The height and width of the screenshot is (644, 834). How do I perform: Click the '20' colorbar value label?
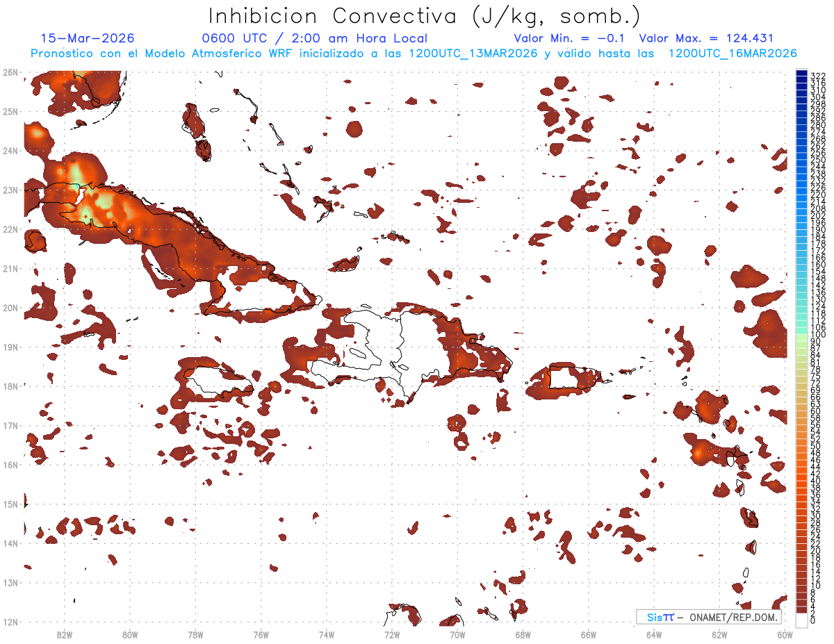pyautogui.click(x=815, y=550)
